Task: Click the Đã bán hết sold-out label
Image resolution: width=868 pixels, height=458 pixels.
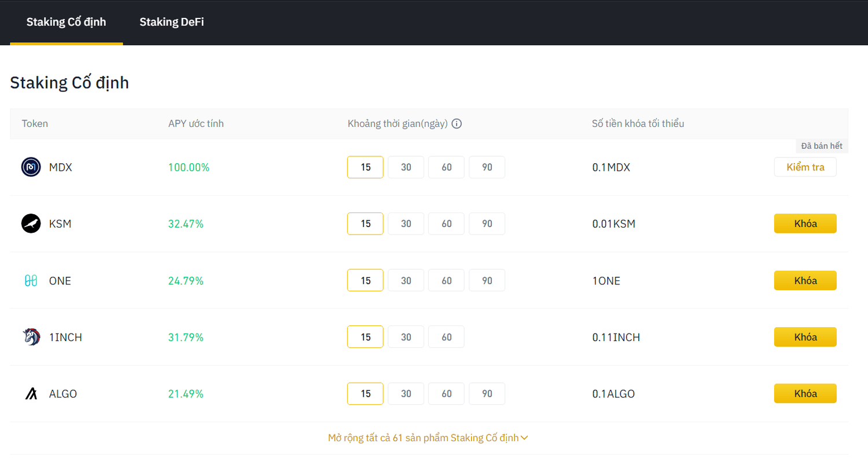Action: 822,146
